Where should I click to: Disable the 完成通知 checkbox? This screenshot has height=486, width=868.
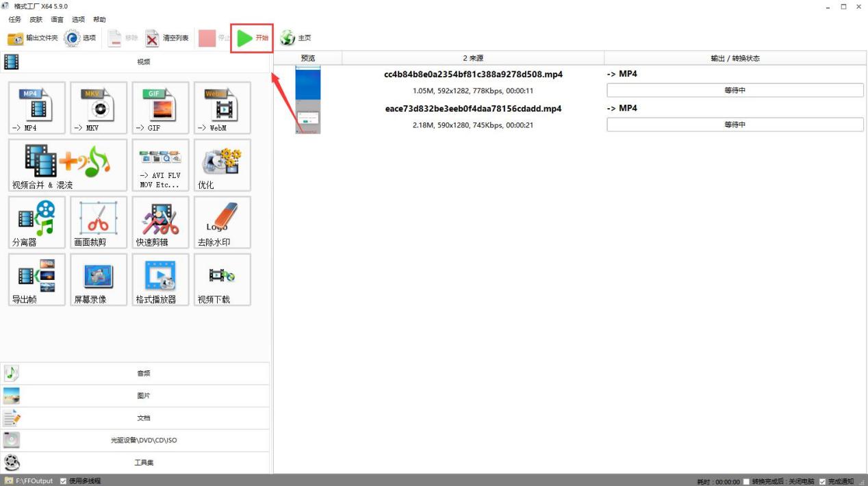822,481
